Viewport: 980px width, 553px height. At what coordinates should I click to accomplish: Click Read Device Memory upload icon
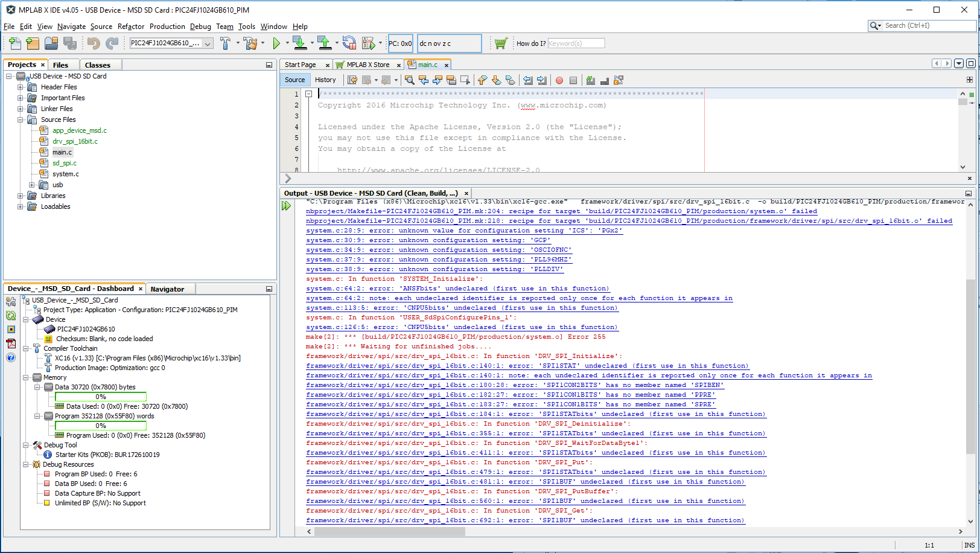coord(325,43)
